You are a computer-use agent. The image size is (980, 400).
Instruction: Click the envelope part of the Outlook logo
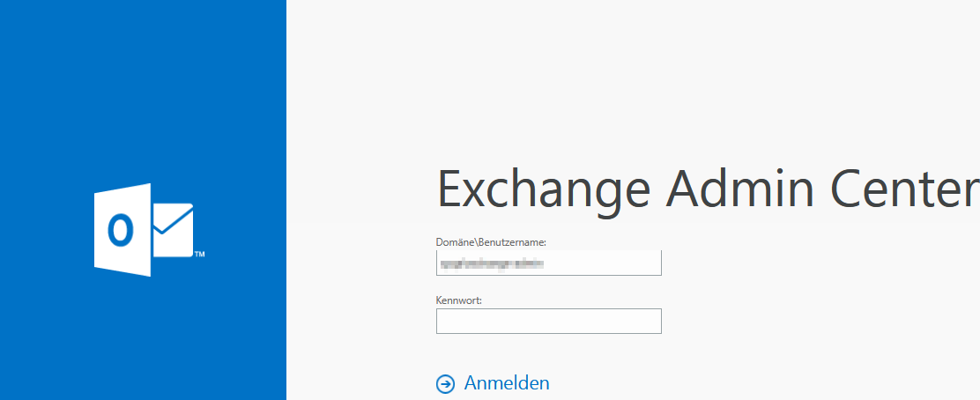click(173, 230)
